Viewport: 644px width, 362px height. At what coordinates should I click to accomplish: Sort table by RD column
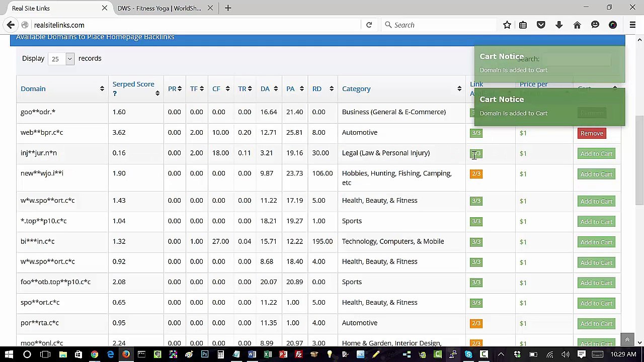coord(323,88)
